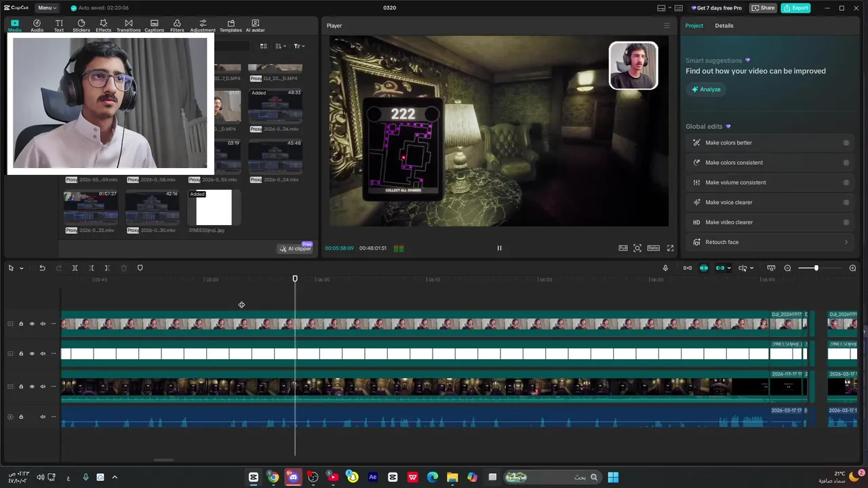
Task: Click the Undo arrow in timeline toolbar
Action: pos(42,268)
